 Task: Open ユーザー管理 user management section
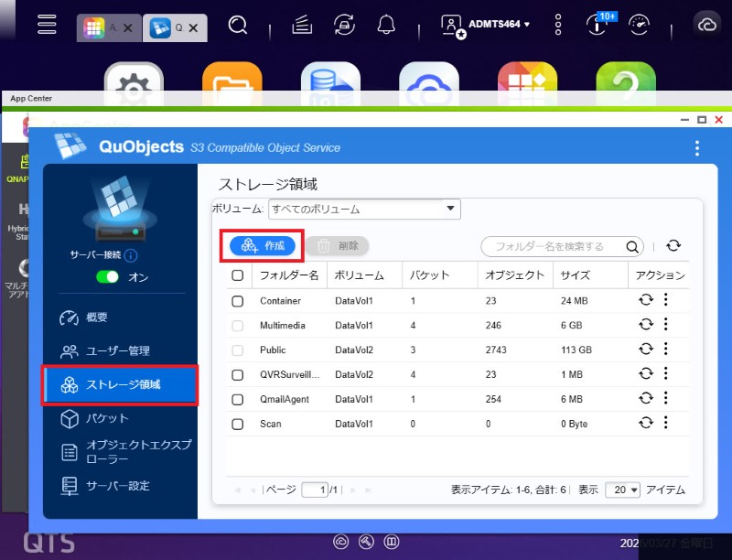116,351
